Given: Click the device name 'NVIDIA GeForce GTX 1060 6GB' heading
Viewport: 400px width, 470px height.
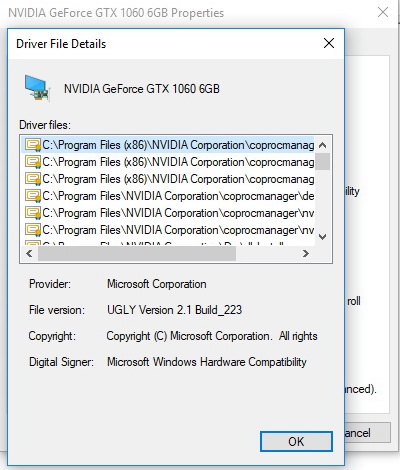Looking at the screenshot, I should pyautogui.click(x=142, y=89).
